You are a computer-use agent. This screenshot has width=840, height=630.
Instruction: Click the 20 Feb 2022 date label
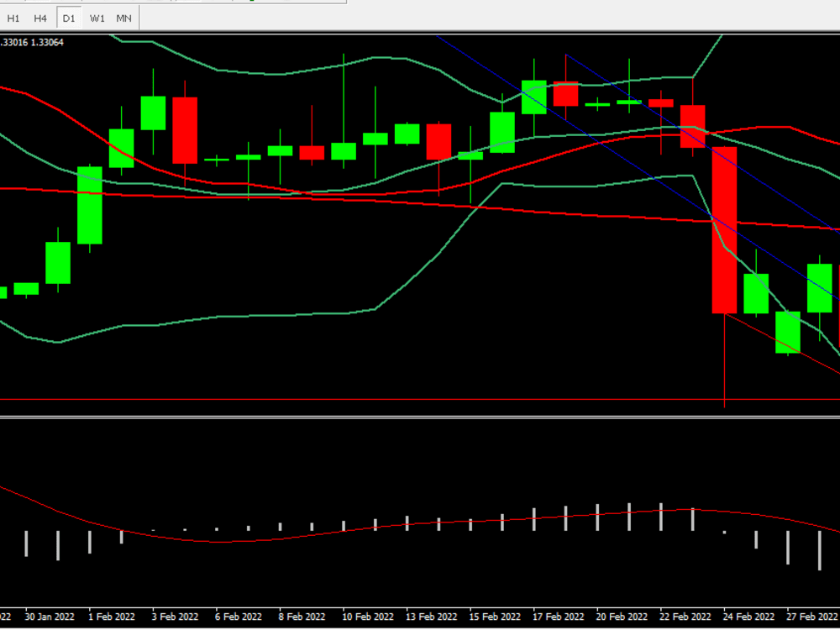[x=622, y=617]
